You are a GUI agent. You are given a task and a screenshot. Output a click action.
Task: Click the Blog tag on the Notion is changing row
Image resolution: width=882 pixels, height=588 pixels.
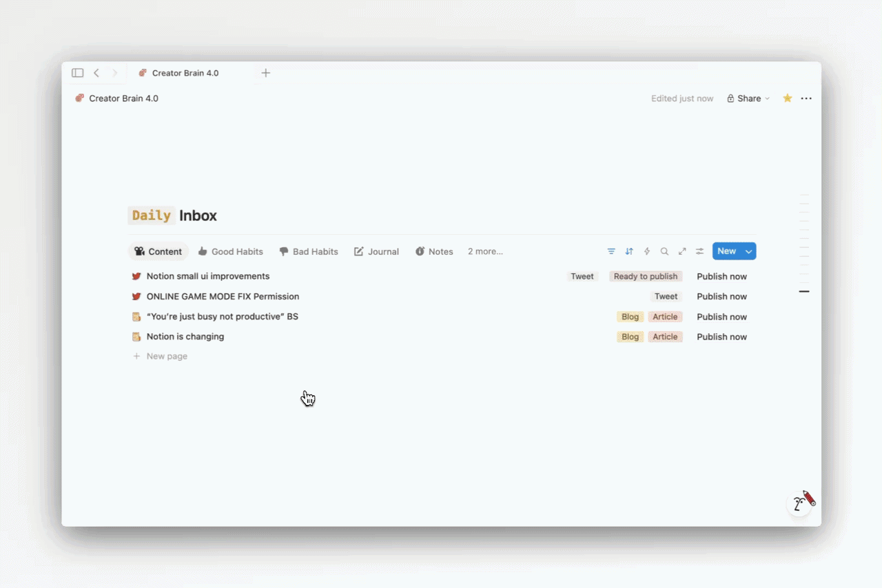630,337
